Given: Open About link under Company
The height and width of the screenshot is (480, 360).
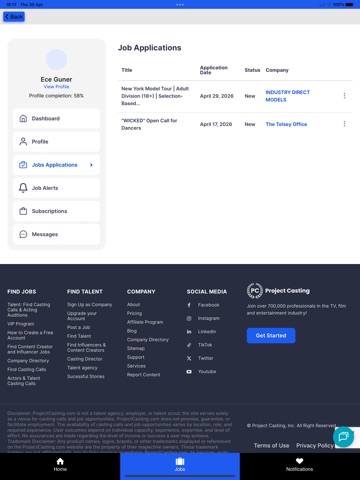Looking at the screenshot, I should 133,305.
